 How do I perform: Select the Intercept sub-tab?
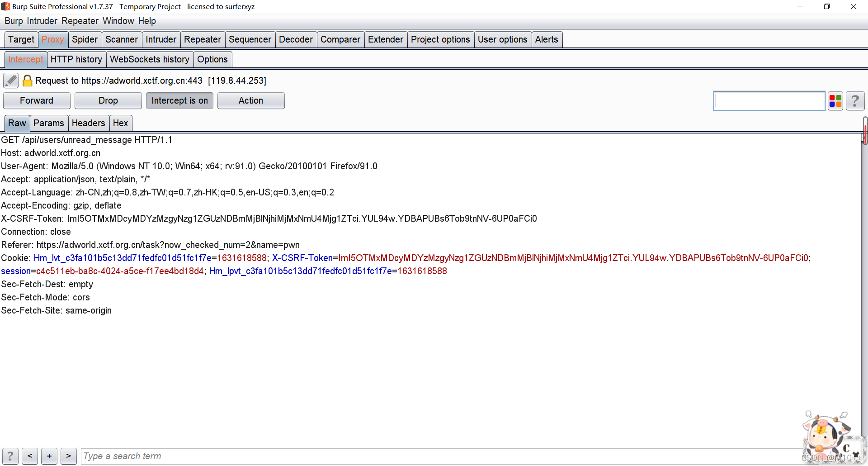[x=26, y=59]
